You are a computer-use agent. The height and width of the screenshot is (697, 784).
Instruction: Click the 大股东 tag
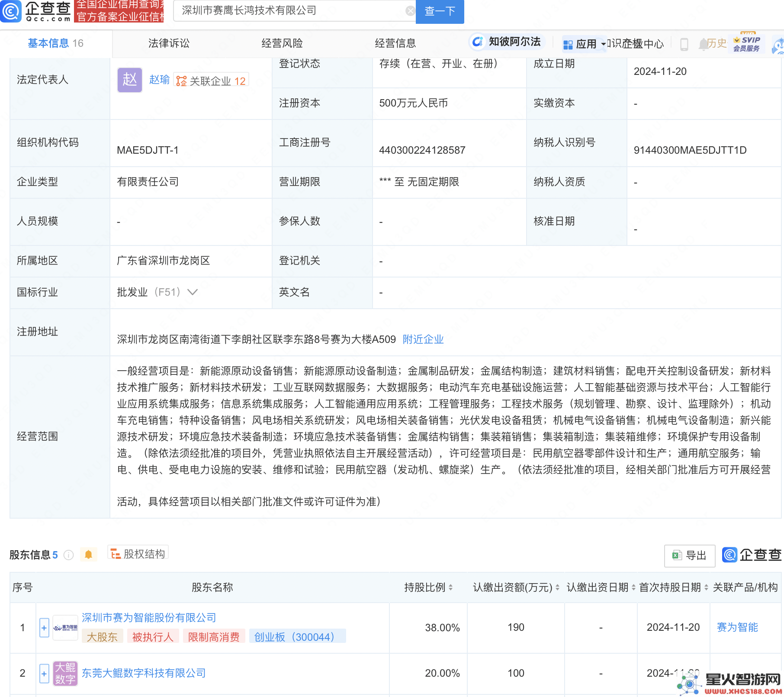[103, 637]
